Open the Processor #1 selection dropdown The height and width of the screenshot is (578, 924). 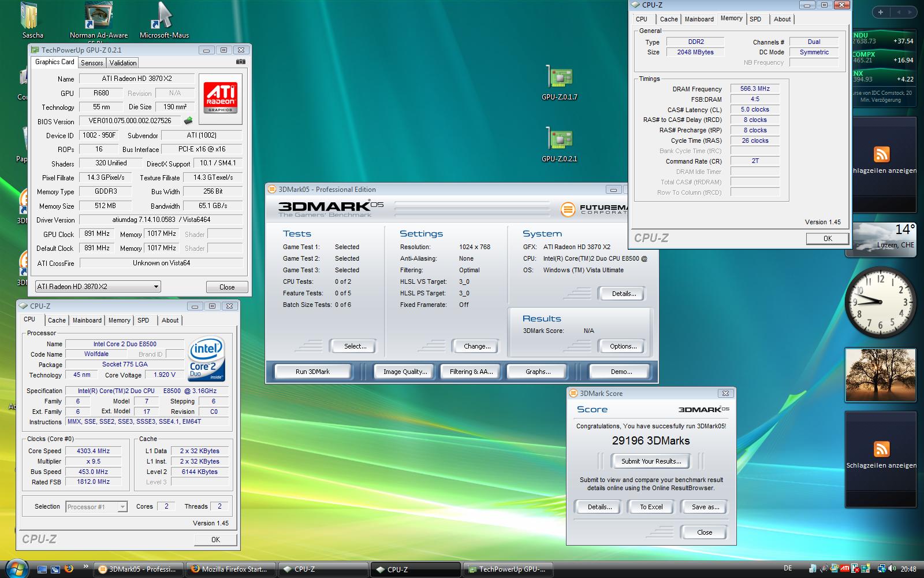coord(96,507)
